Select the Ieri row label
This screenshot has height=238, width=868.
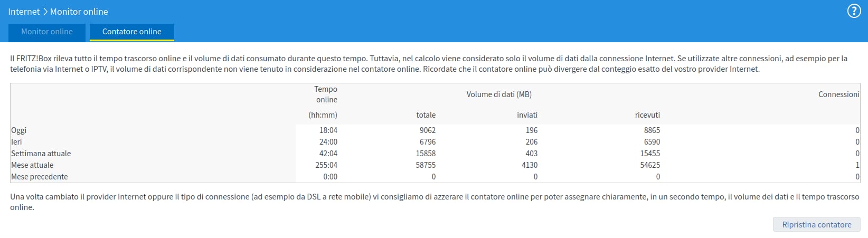17,142
